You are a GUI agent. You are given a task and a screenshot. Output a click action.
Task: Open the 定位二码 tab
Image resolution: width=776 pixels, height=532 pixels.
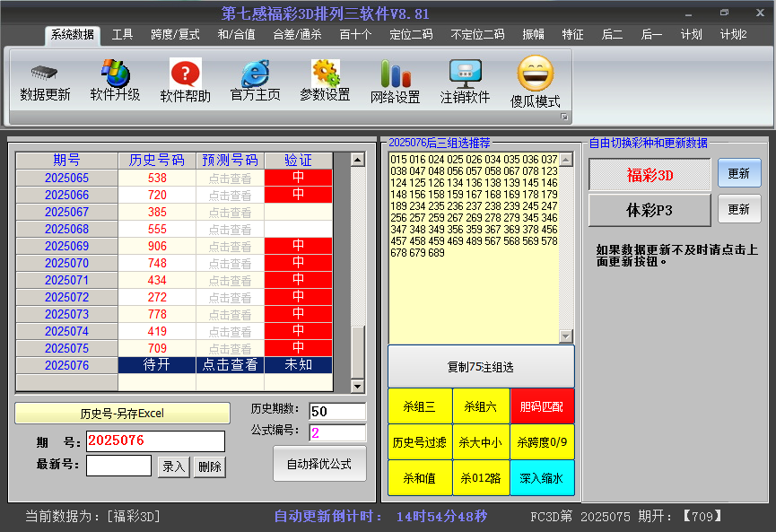pyautogui.click(x=411, y=35)
